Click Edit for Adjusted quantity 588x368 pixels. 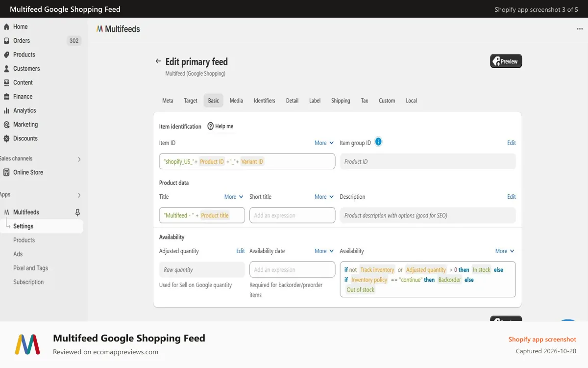tap(241, 251)
